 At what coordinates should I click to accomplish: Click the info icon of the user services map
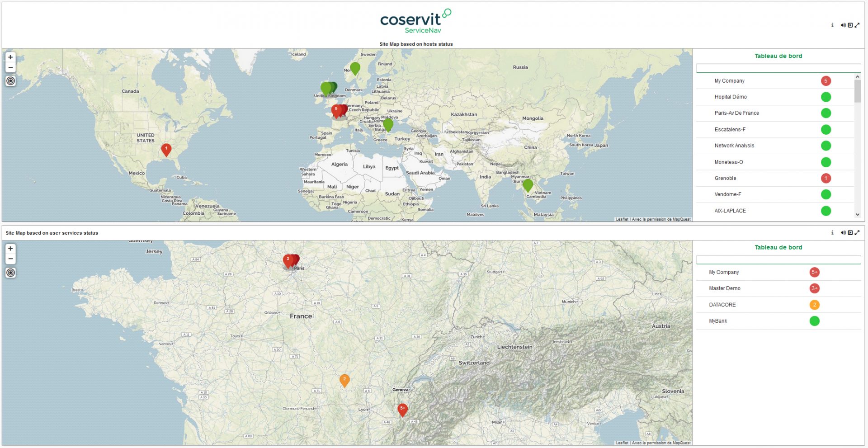tap(832, 233)
